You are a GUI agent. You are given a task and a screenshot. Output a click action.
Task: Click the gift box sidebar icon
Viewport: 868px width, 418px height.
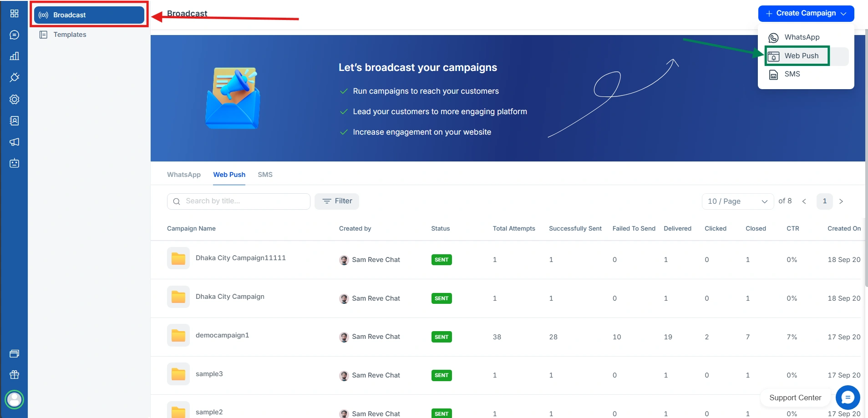point(14,375)
